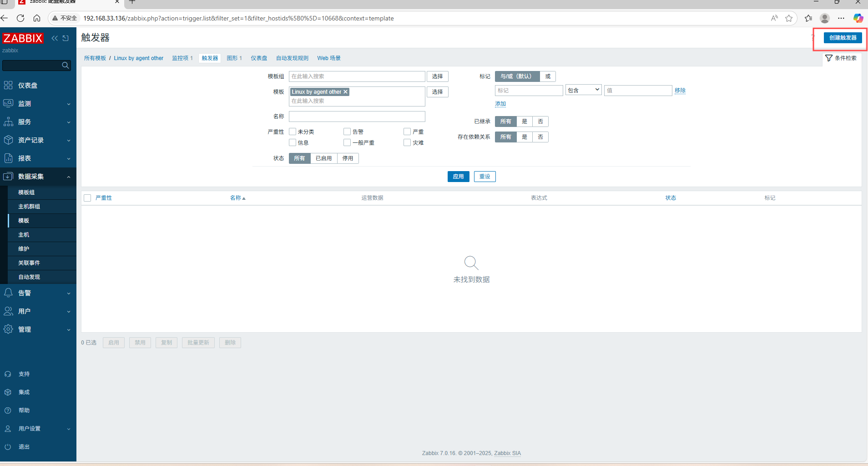The image size is (868, 466).
Task: Open the Copilot icon in browser toolbar
Action: [858, 18]
